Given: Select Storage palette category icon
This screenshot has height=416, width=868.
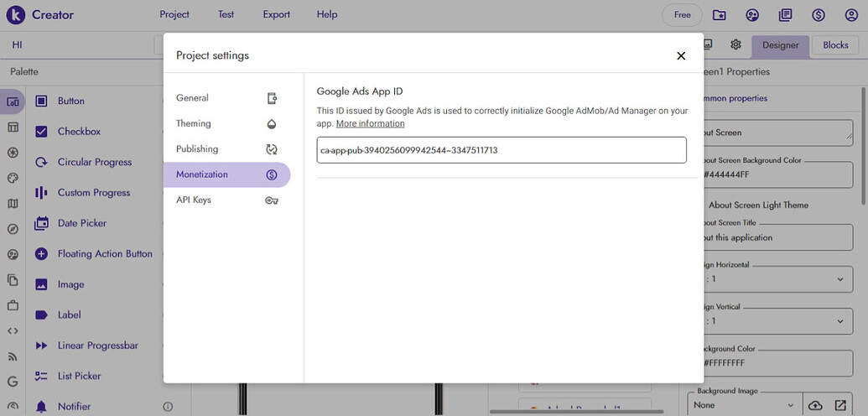Looking at the screenshot, I should pyautogui.click(x=13, y=280).
